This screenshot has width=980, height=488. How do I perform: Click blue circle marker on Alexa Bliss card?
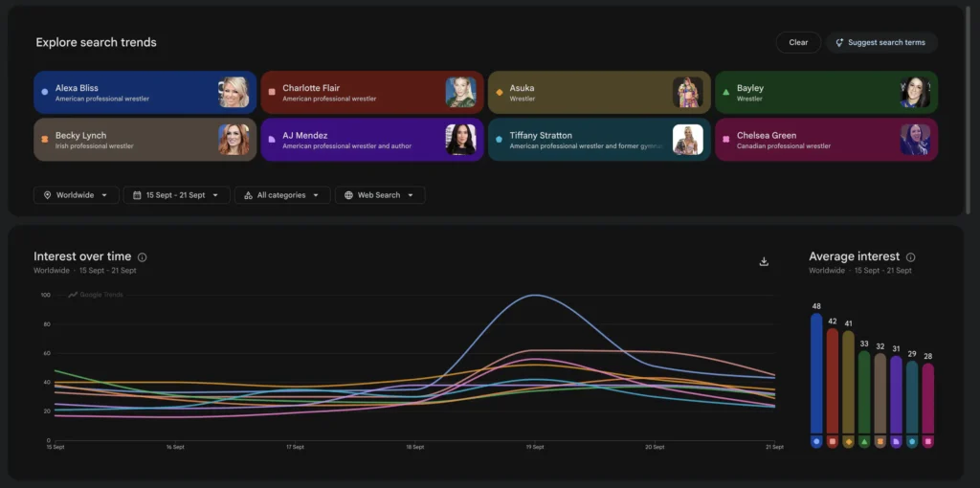(x=44, y=92)
